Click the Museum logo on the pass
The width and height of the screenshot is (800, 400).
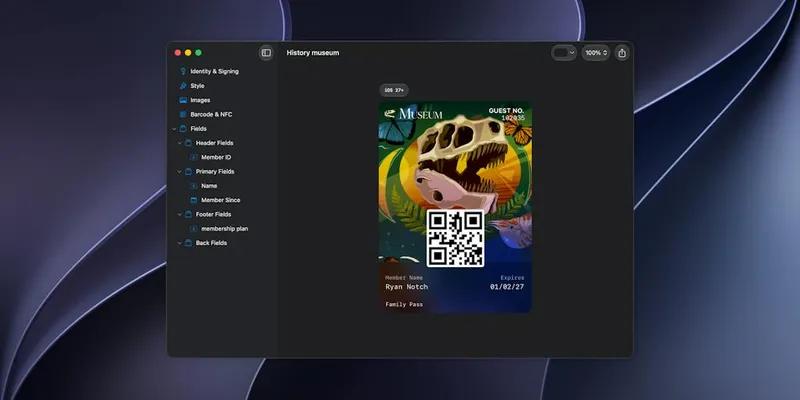(x=413, y=114)
